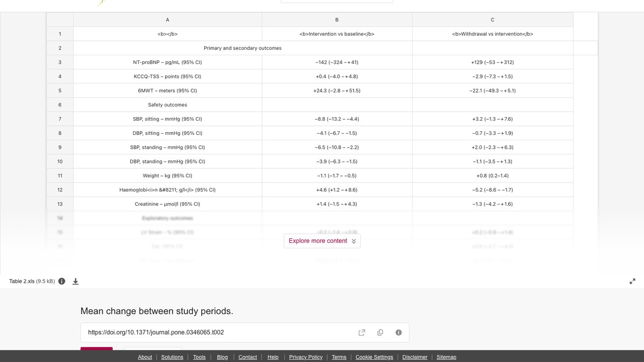Image resolution: width=644 pixels, height=362 pixels.
Task: Select column A header
Action: pos(168,20)
